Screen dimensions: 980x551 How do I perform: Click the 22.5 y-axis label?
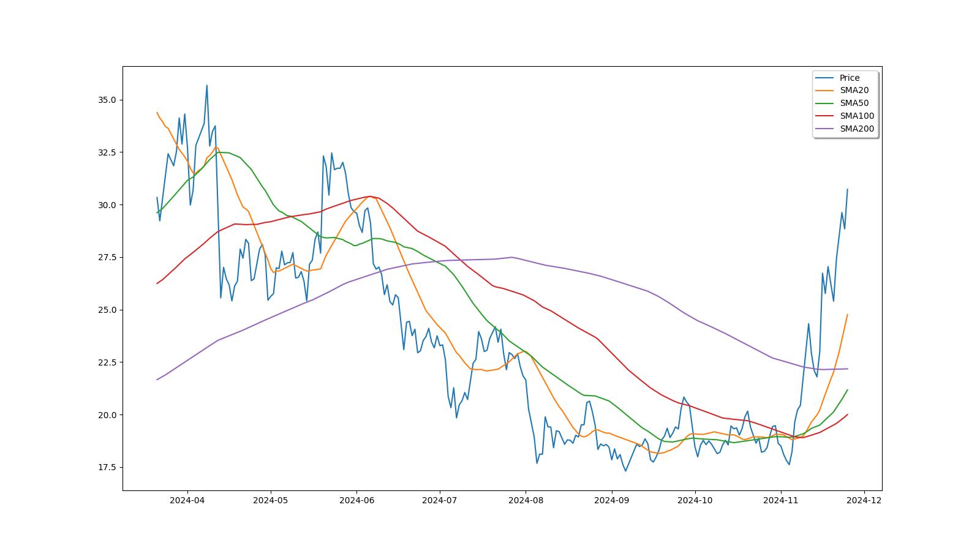pyautogui.click(x=108, y=362)
